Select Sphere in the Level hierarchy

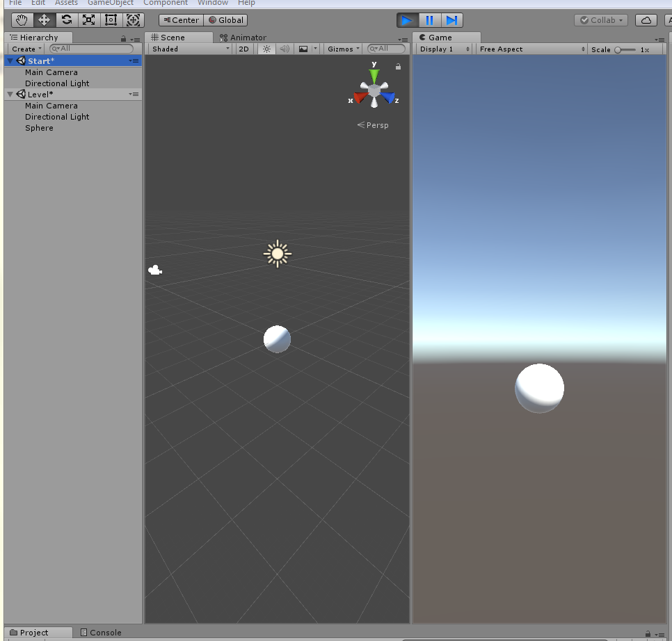[x=39, y=128]
